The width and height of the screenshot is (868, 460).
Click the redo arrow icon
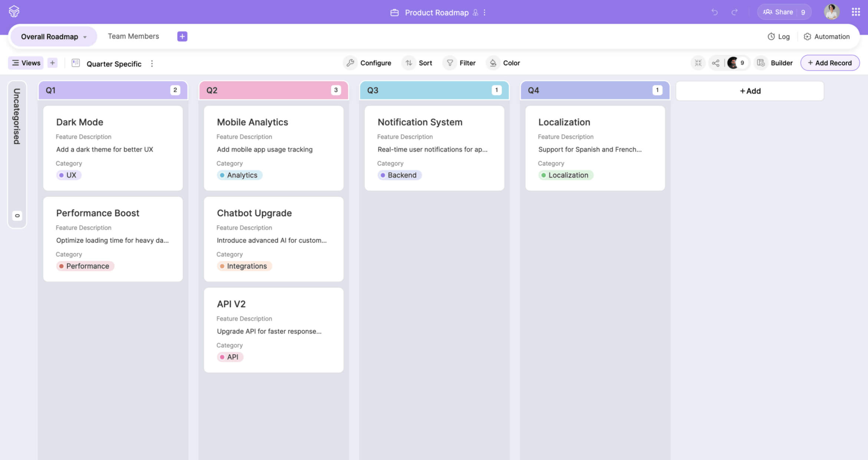(734, 12)
